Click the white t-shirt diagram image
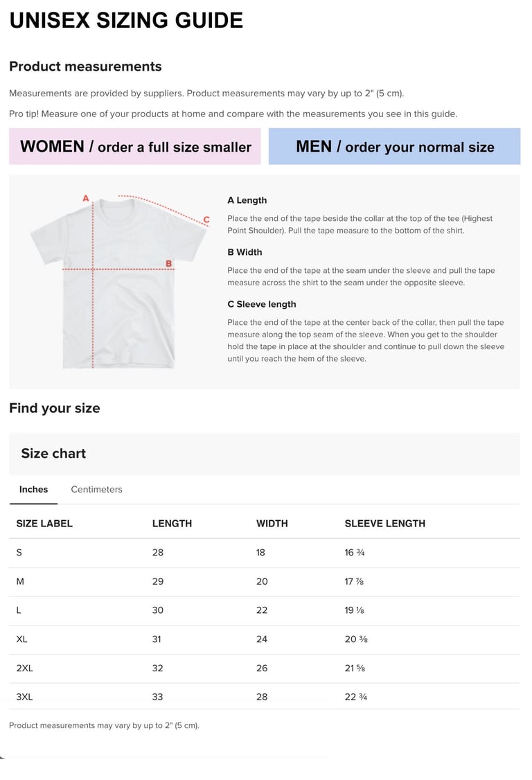This screenshot has height=780, width=532. pyautogui.click(x=118, y=283)
